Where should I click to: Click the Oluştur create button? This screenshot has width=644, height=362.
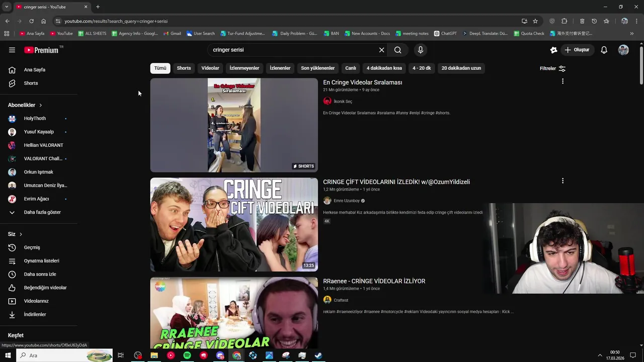point(577,50)
